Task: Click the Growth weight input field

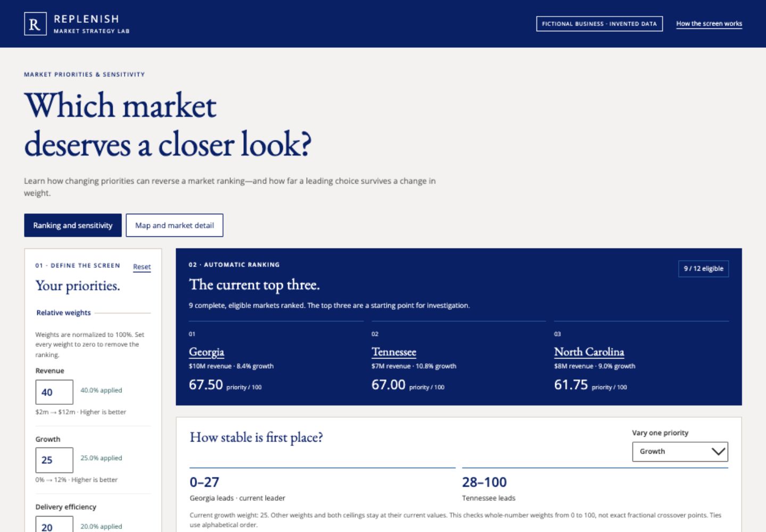Action: [x=54, y=460]
